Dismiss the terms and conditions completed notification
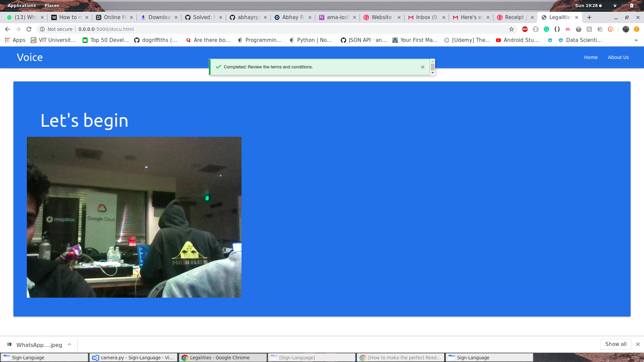The height and width of the screenshot is (362, 644). tap(423, 67)
